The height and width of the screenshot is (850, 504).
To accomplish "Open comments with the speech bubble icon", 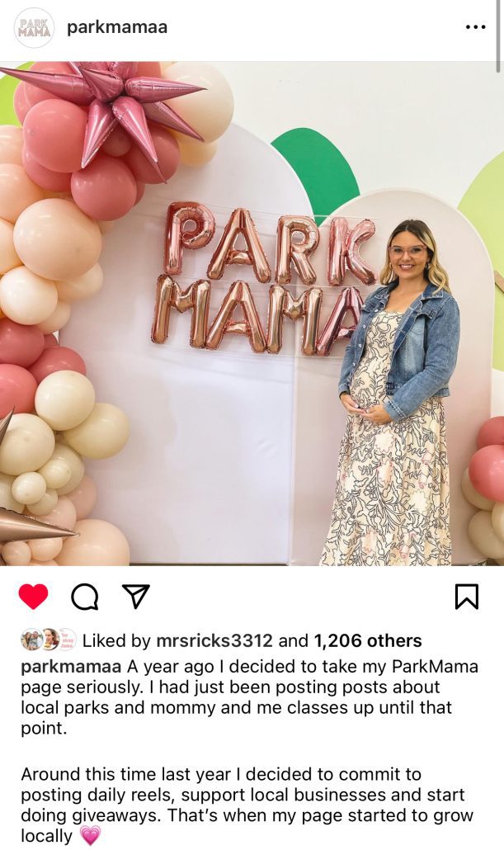I will click(x=84, y=597).
